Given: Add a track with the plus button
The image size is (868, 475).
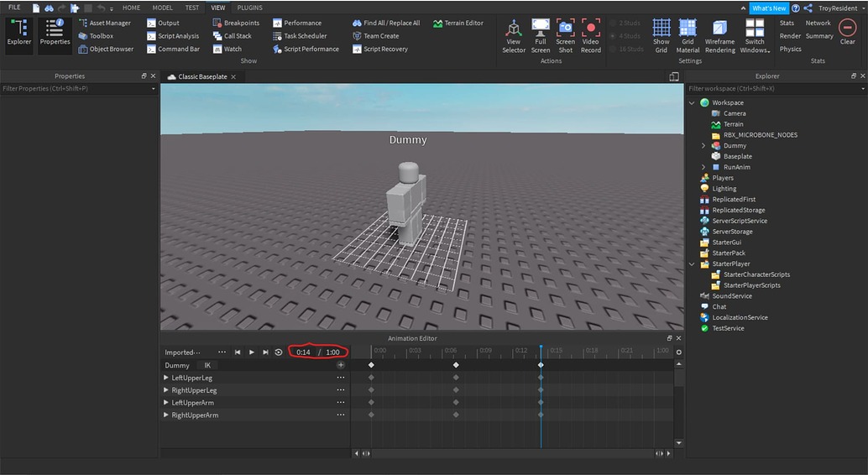Looking at the screenshot, I should [x=341, y=365].
